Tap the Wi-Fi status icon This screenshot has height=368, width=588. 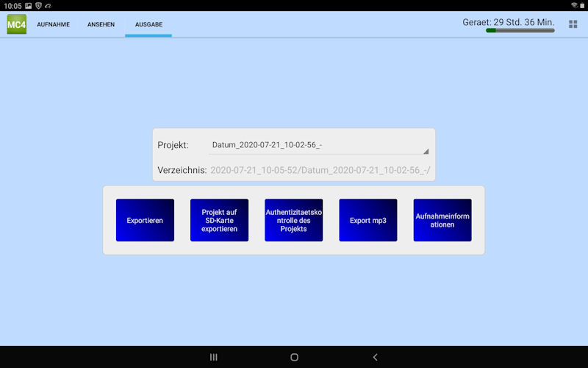coord(574,5)
